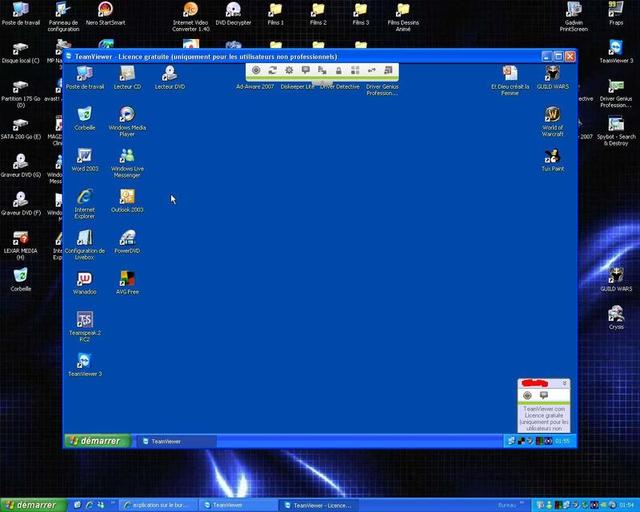Click the local démarrer start button
Image resolution: width=640 pixels, height=512 pixels.
[x=33, y=505]
